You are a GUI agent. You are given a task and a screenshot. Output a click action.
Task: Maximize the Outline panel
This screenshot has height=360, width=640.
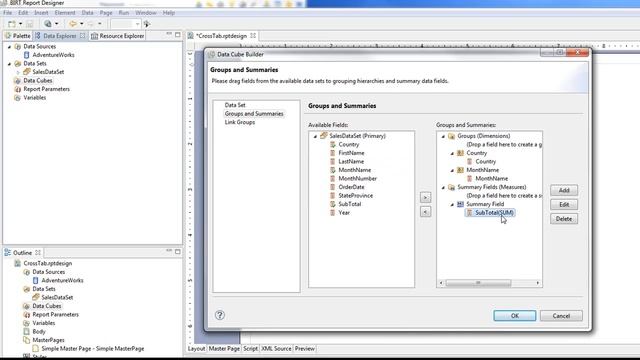click(x=178, y=251)
